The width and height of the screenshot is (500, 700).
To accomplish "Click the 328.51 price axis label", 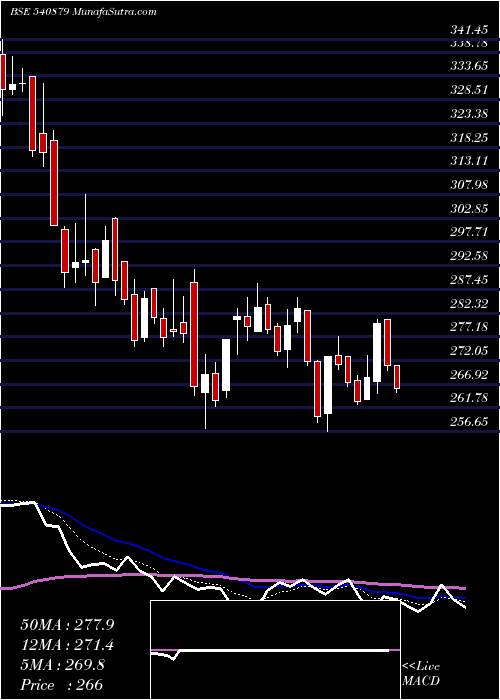I will (468, 90).
